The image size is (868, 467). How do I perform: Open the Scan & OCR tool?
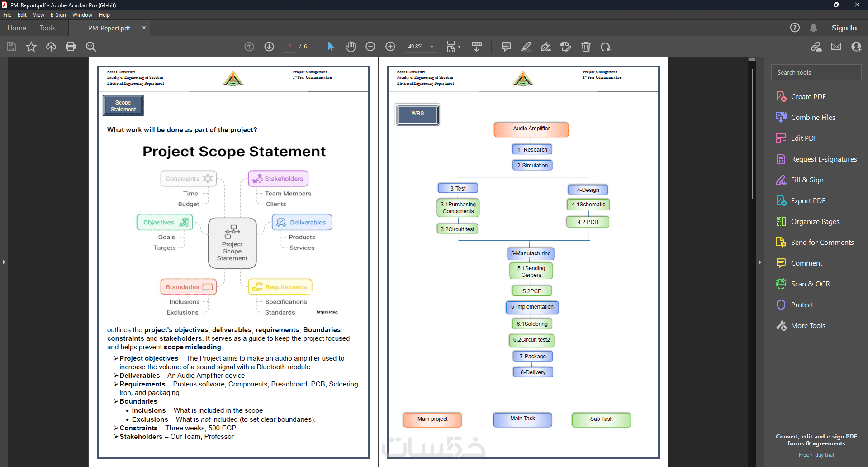click(810, 284)
